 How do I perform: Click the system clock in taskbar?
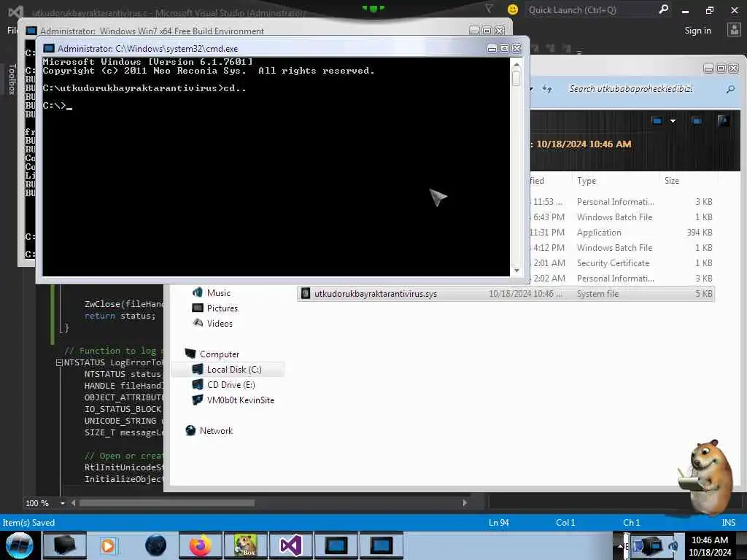pos(710,546)
